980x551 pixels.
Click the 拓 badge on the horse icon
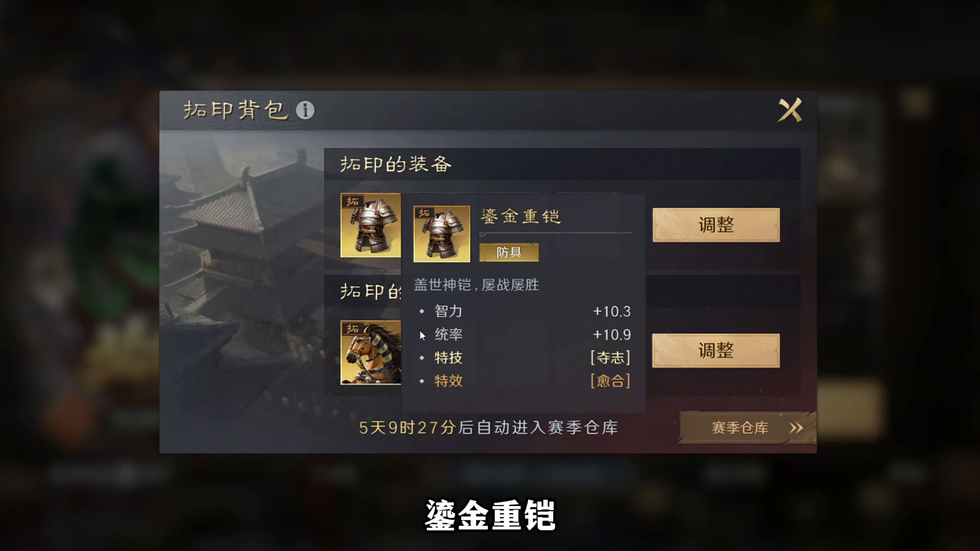pos(353,328)
